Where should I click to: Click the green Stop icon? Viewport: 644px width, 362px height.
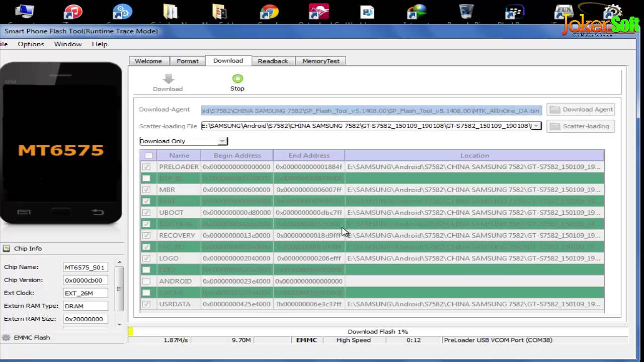237,78
